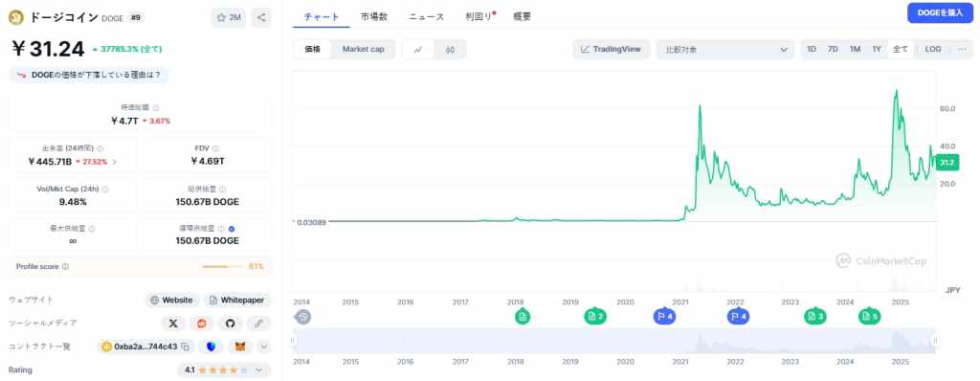Switch to the ニュース tab

coord(426,17)
